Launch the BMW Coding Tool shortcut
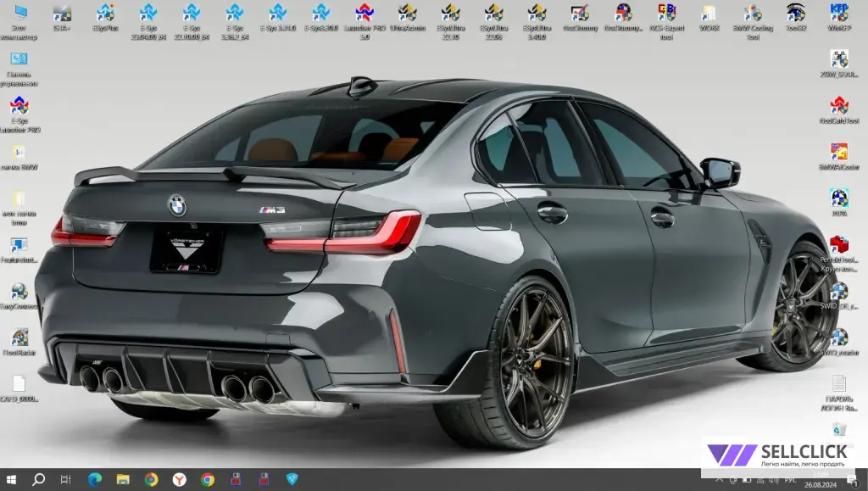This screenshot has width=868, height=491. tap(753, 21)
